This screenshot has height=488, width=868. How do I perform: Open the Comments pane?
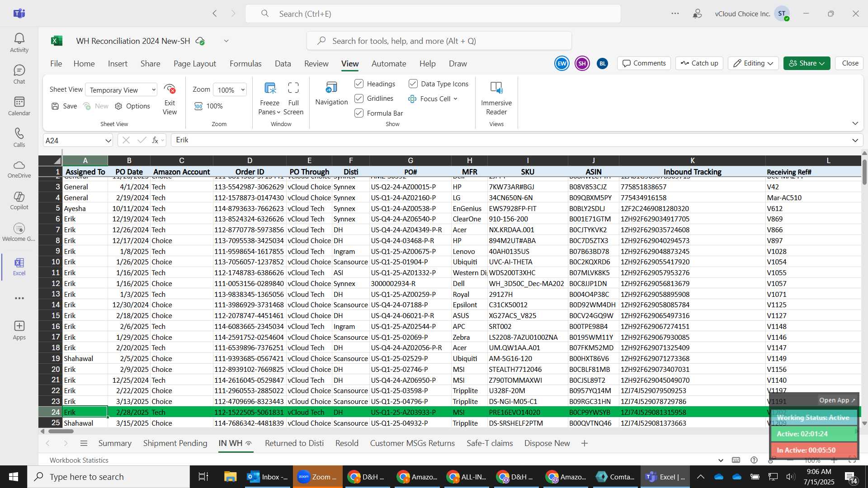(644, 63)
